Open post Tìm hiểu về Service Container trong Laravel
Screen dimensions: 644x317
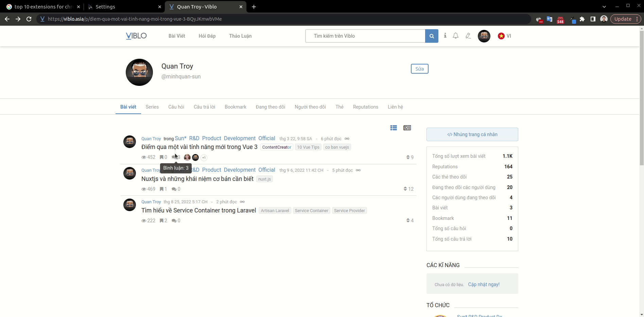[199, 210]
